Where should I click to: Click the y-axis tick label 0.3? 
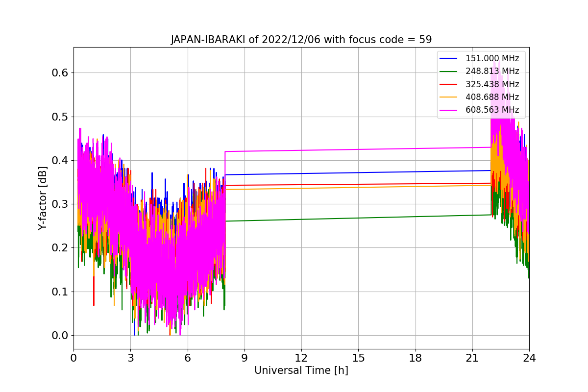tap(60, 204)
